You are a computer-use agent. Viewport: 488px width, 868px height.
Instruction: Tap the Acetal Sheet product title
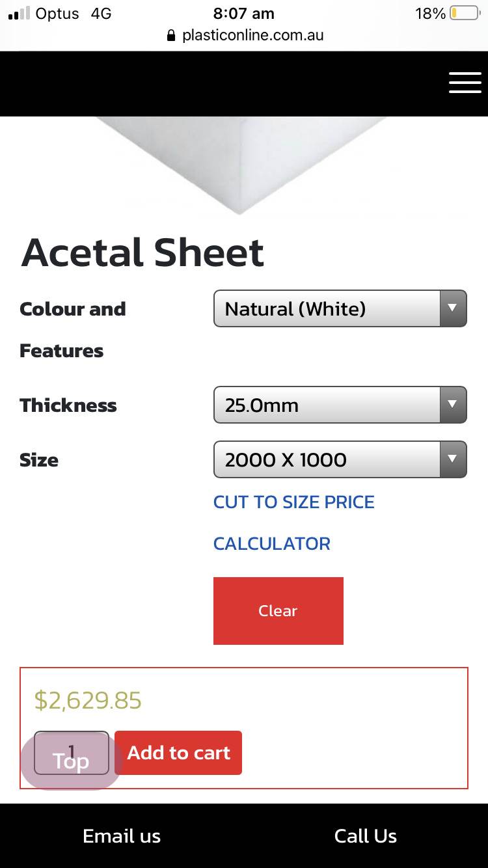142,252
